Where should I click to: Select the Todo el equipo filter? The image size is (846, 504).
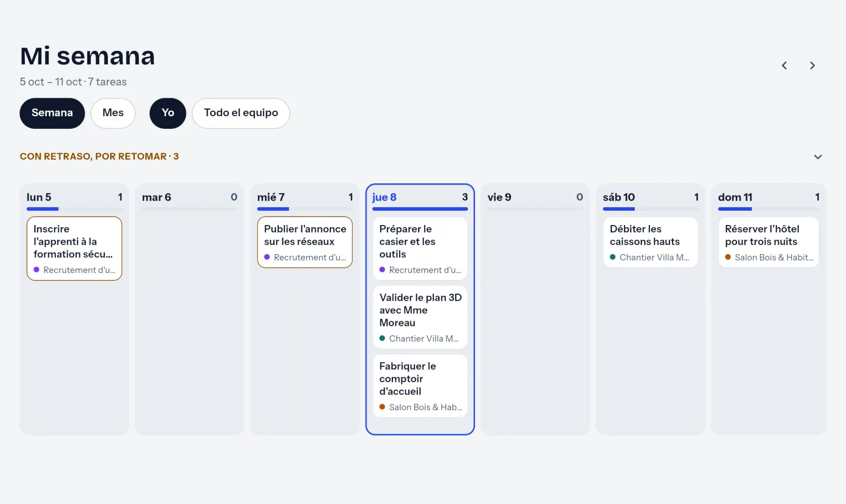(241, 113)
